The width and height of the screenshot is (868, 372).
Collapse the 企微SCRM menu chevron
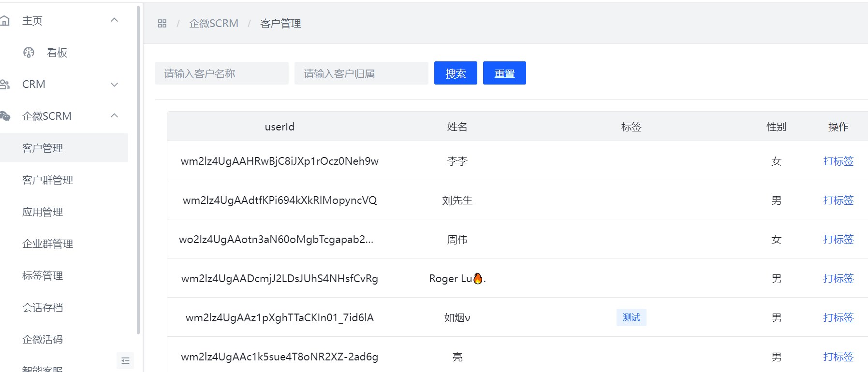tap(115, 116)
